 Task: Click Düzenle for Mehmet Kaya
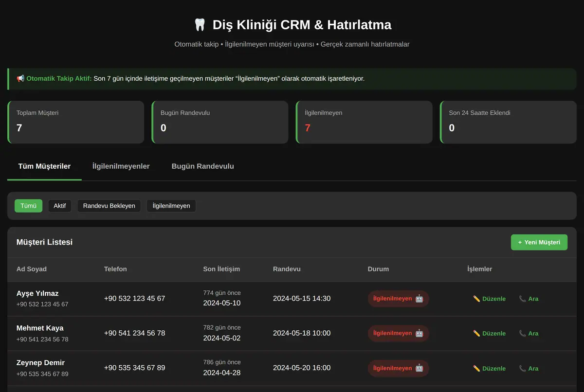[489, 333]
